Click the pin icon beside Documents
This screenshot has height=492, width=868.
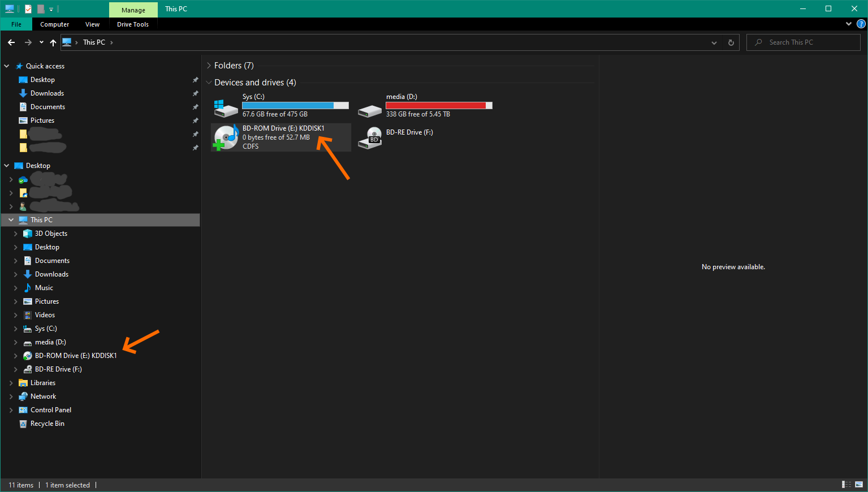[x=195, y=107]
